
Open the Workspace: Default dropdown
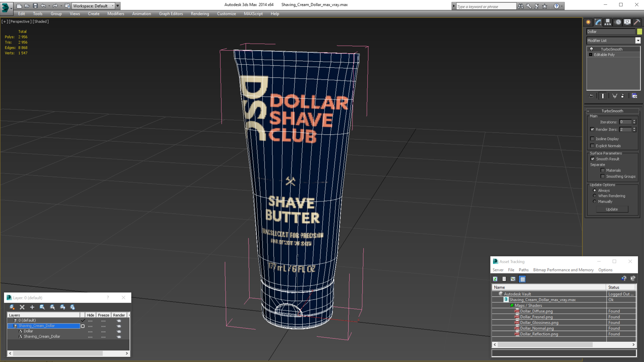(93, 6)
